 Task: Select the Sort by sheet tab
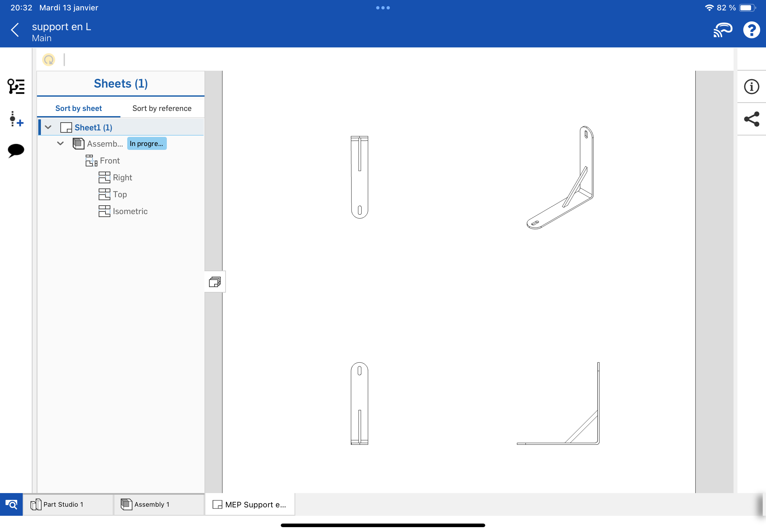[x=78, y=108]
